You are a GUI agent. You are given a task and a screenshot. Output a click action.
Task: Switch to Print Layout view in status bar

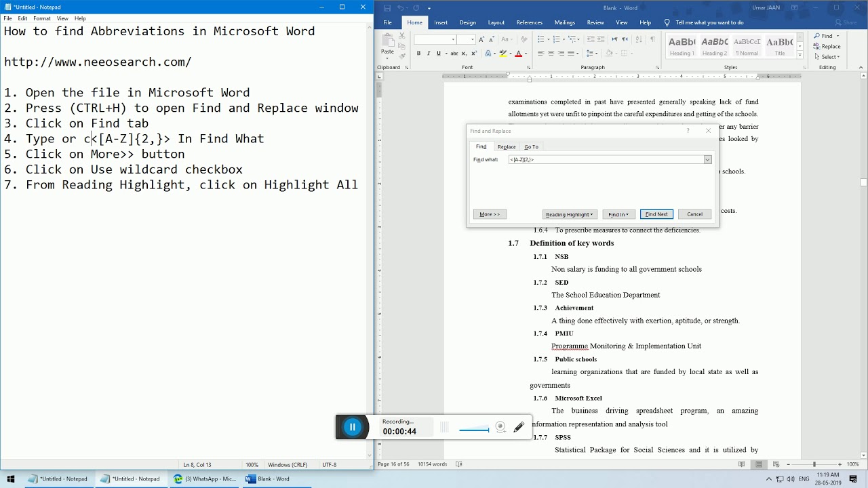pos(759,464)
